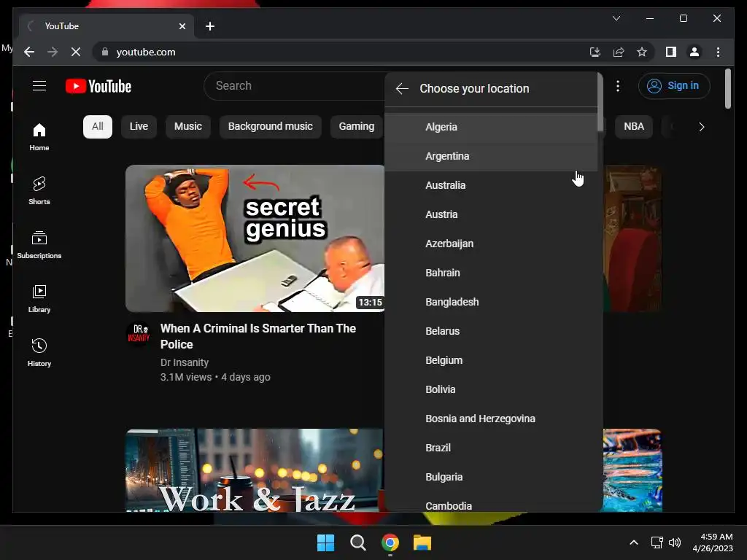Open the Windows Start menu

tap(326, 542)
